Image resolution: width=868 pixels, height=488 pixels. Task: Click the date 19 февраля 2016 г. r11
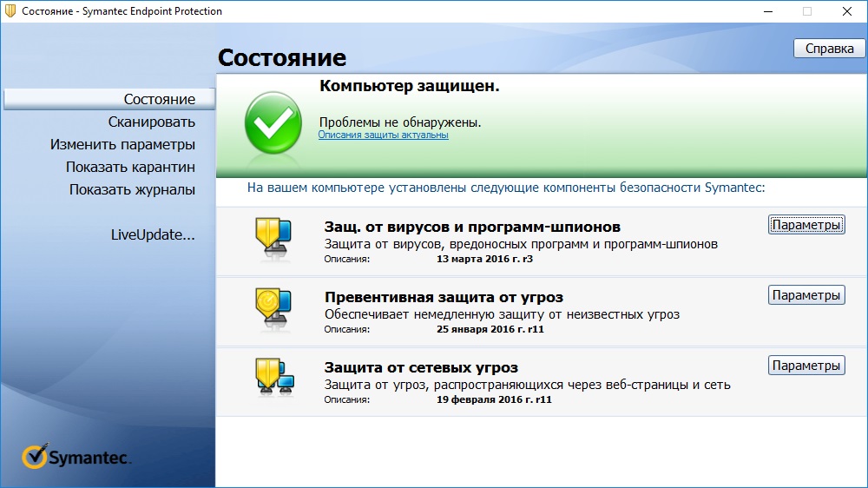click(x=494, y=400)
